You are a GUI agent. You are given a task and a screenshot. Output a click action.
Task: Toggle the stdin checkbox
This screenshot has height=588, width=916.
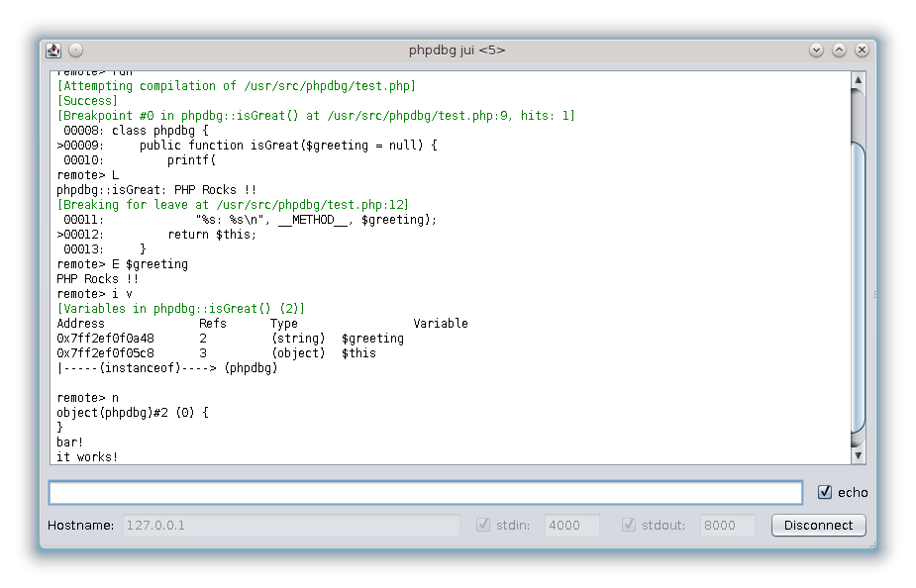[483, 525]
